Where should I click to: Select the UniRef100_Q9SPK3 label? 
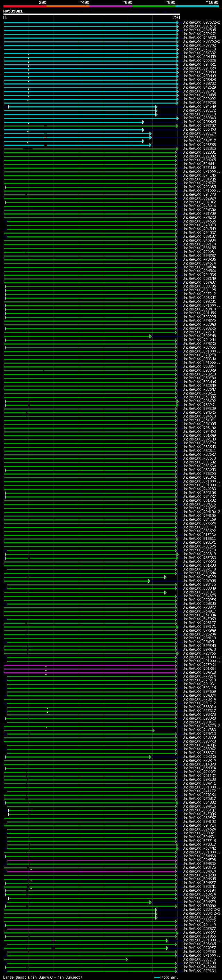(199, 741)
